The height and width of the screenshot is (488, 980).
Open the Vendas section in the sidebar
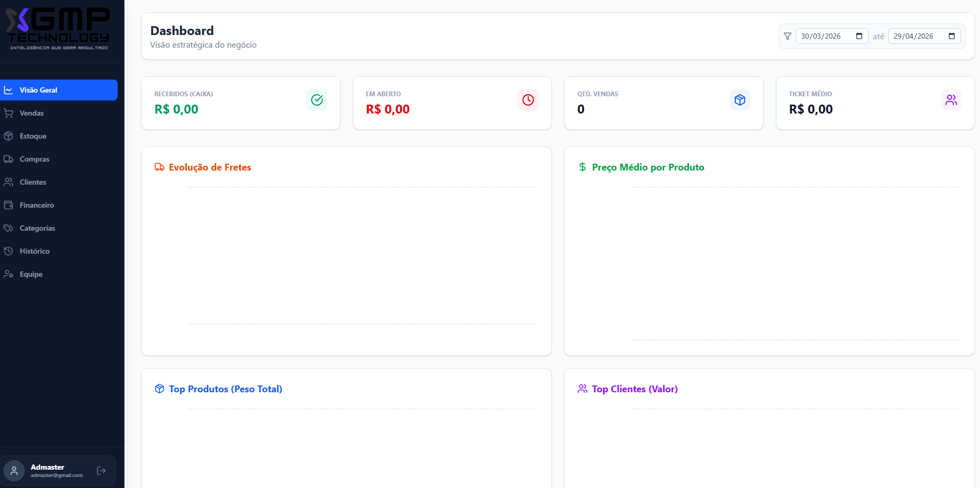point(31,113)
